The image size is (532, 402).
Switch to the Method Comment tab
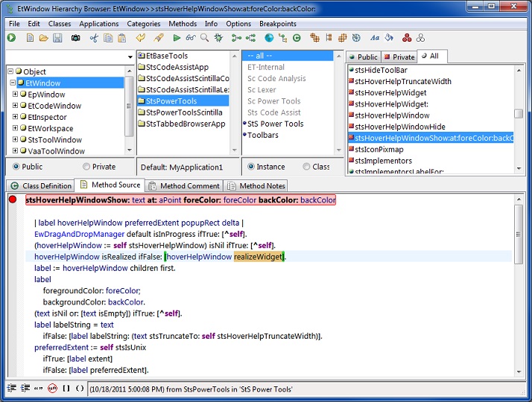tap(184, 185)
